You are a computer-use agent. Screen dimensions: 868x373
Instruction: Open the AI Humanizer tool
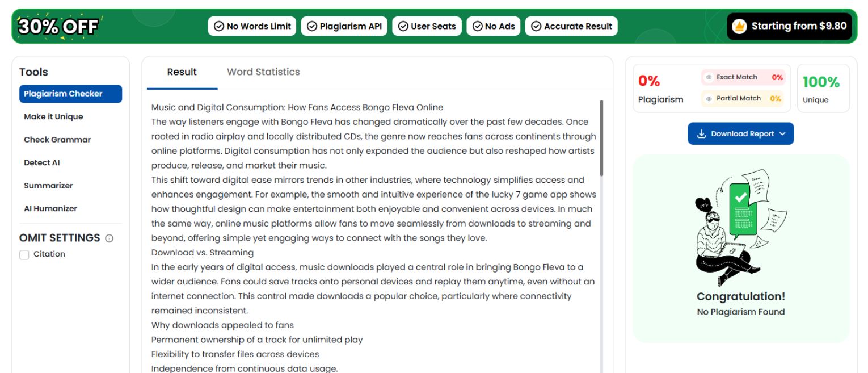pyautogui.click(x=50, y=208)
